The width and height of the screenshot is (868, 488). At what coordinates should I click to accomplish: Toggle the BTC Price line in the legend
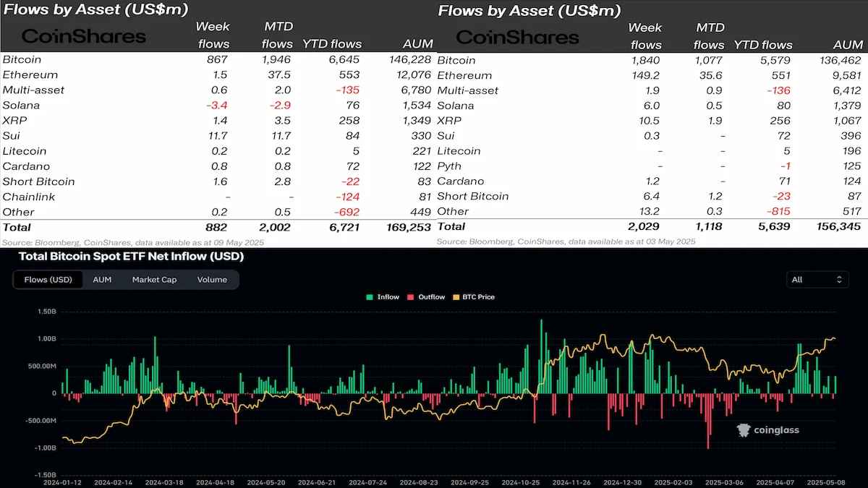tap(473, 297)
